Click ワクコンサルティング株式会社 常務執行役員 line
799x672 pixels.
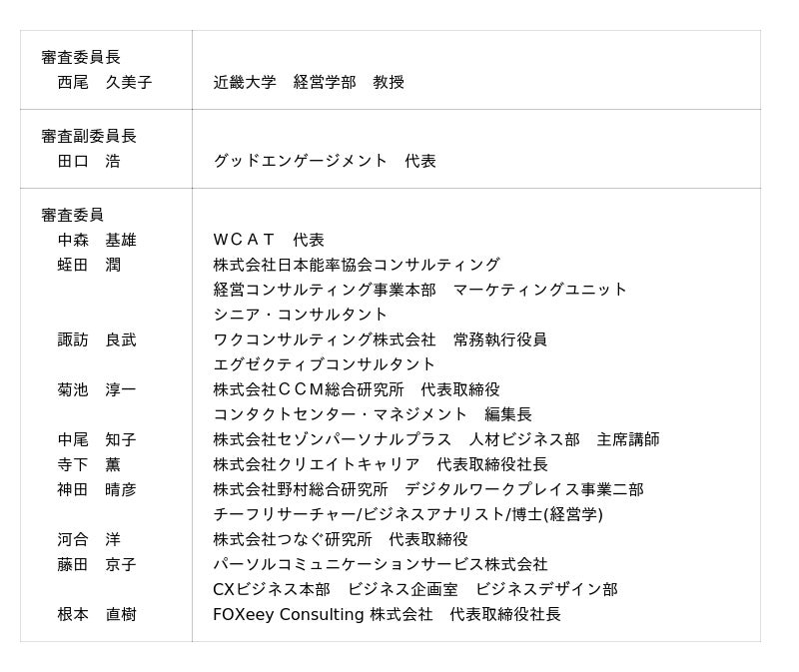point(380,339)
